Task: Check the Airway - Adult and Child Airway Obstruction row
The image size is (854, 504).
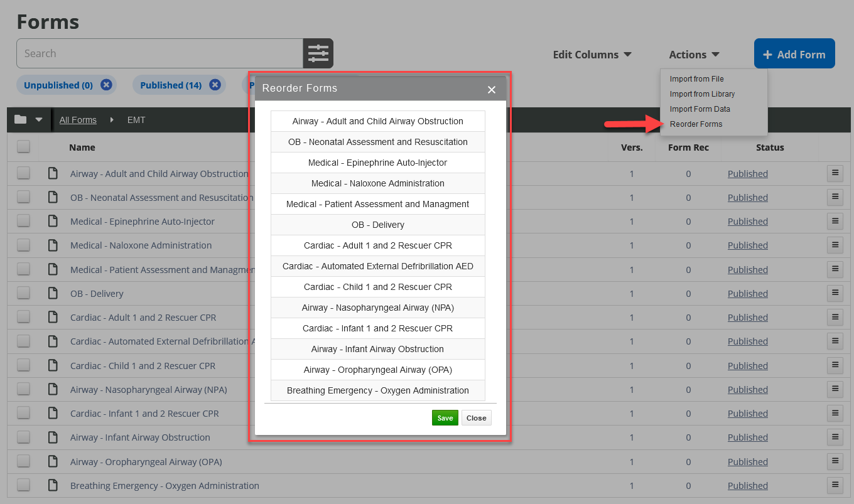Action: (x=23, y=173)
